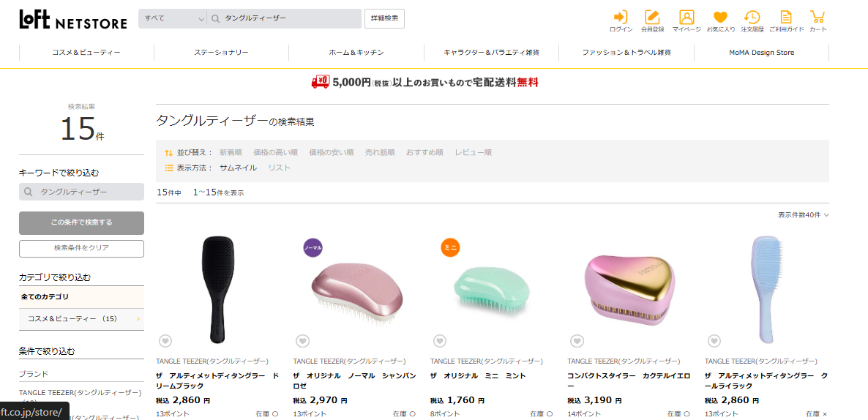Click 検索条件をクリア button
Screen dimensions: 868x420
pos(81,249)
